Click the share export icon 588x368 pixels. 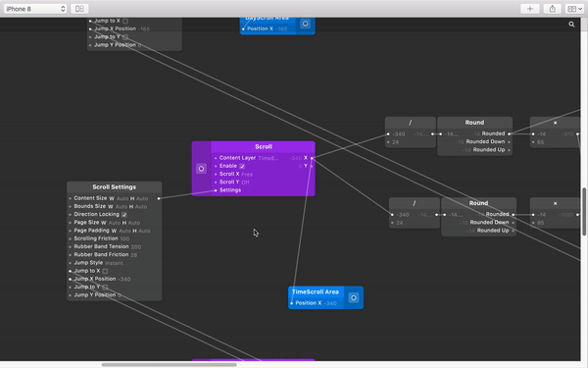pyautogui.click(x=552, y=9)
